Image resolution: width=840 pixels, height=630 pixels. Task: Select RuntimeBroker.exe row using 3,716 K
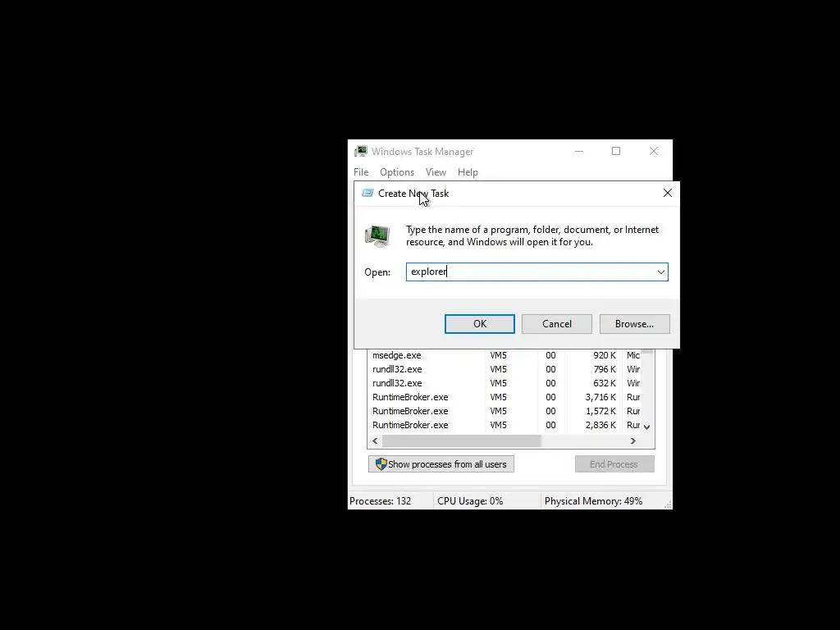coord(504,397)
